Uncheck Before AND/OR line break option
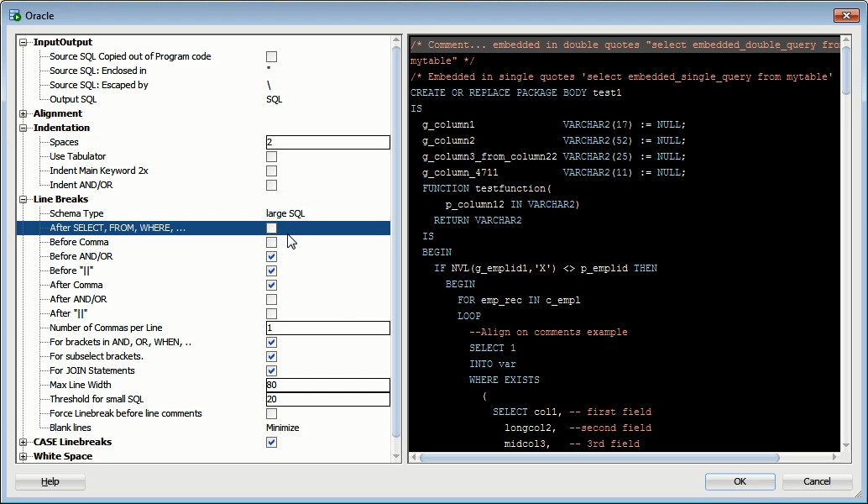 [271, 256]
